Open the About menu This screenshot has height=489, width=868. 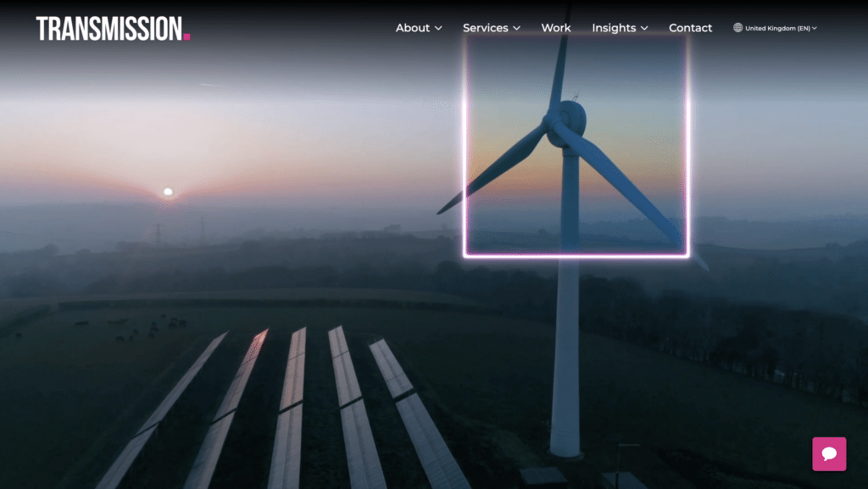pyautogui.click(x=413, y=28)
